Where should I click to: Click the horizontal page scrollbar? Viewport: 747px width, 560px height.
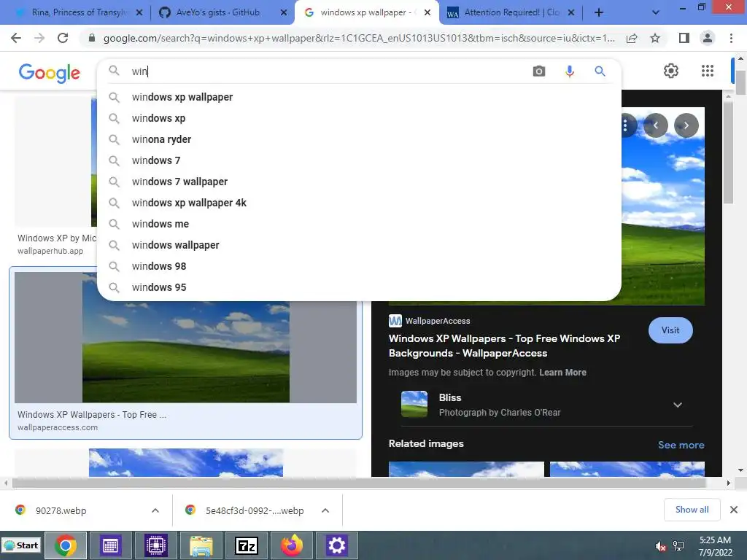pyautogui.click(x=358, y=483)
